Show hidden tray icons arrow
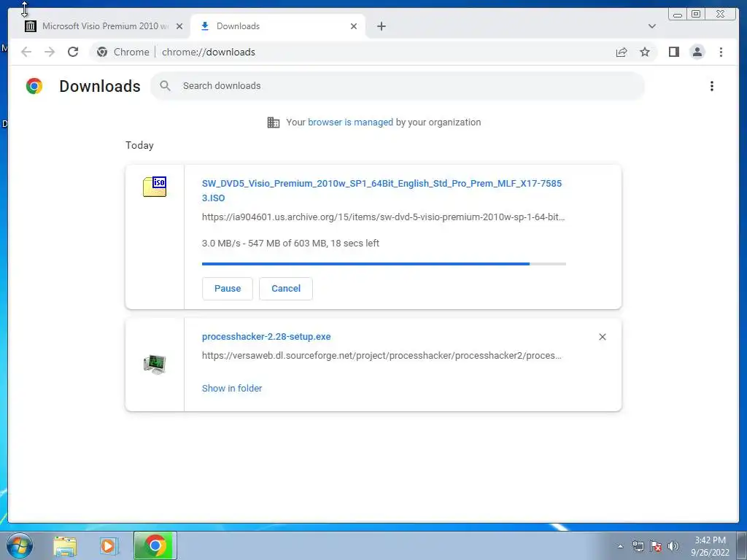 [x=620, y=546]
